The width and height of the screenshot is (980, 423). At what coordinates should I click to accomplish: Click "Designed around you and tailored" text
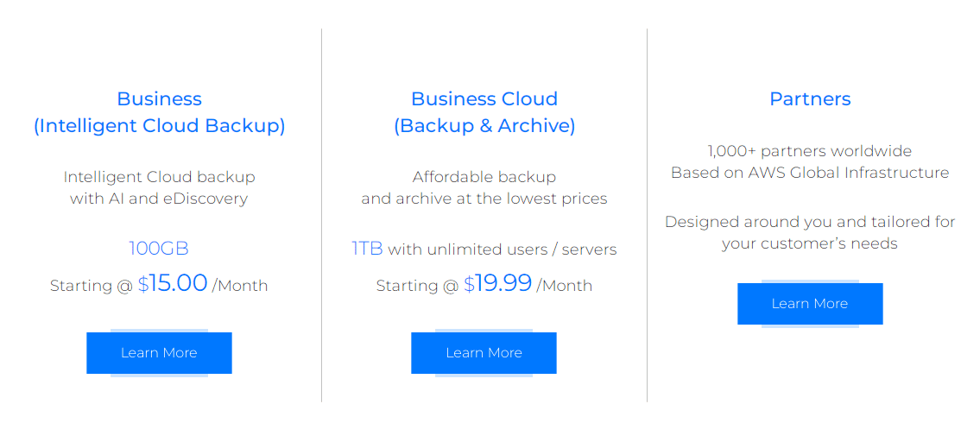pos(810,222)
